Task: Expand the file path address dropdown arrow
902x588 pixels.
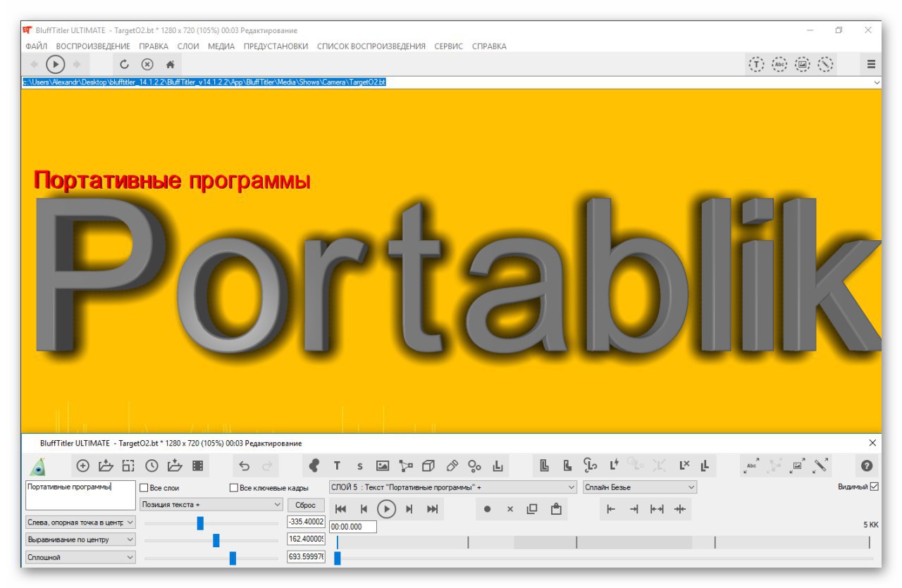Action: point(877,82)
